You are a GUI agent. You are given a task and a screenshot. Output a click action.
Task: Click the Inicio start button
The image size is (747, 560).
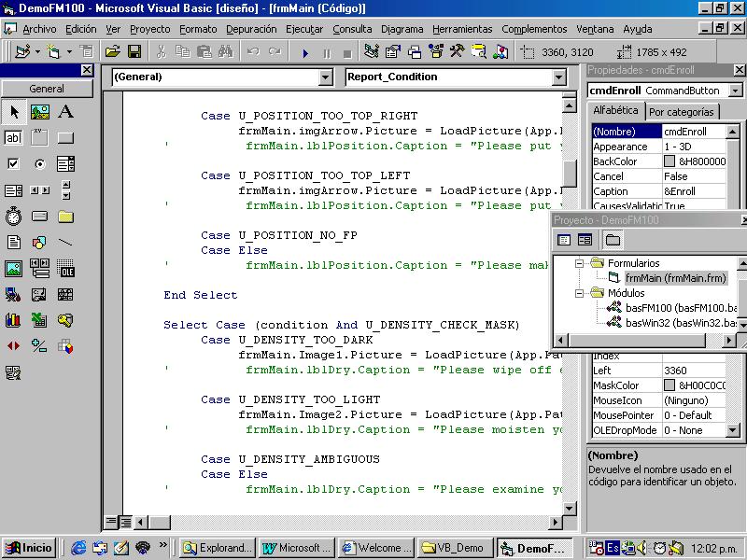pos(30,548)
